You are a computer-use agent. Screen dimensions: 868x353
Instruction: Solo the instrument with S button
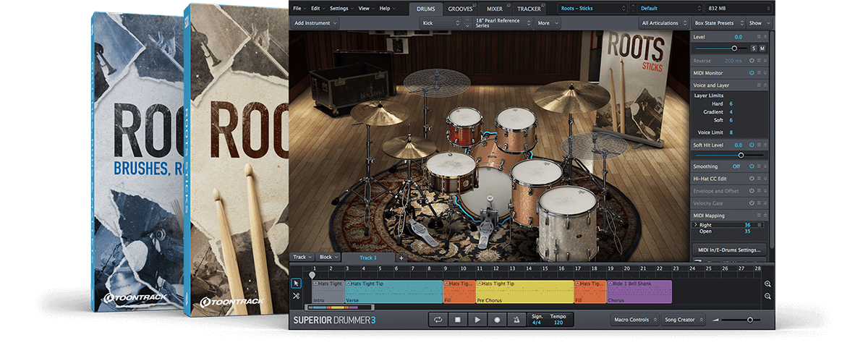tap(753, 48)
